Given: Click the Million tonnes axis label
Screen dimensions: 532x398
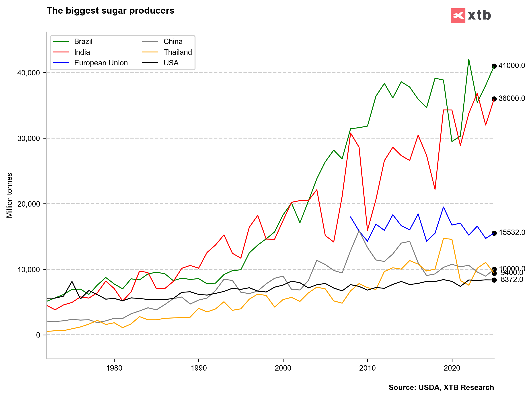Looking at the screenshot, I should (9, 195).
